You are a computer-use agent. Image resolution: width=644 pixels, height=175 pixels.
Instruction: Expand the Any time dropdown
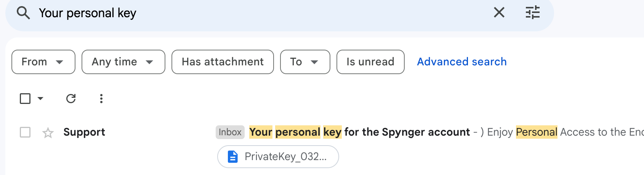[x=123, y=62]
